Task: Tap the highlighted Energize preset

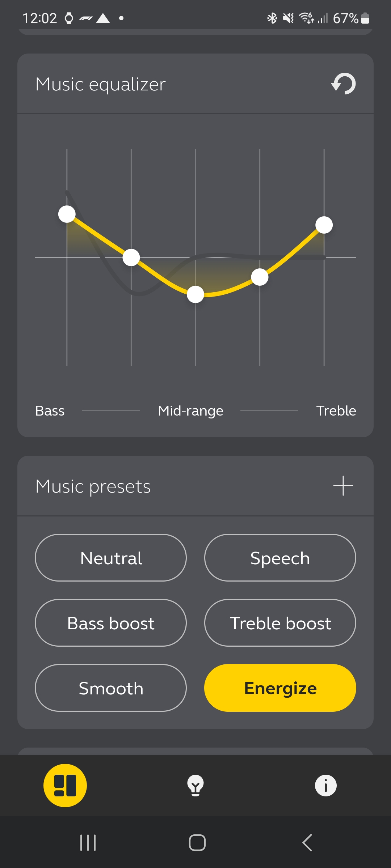Action: click(x=280, y=688)
